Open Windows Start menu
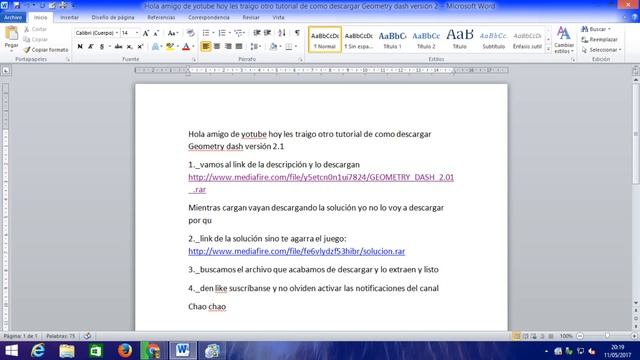Image resolution: width=640 pixels, height=360 pixels. click(x=11, y=351)
